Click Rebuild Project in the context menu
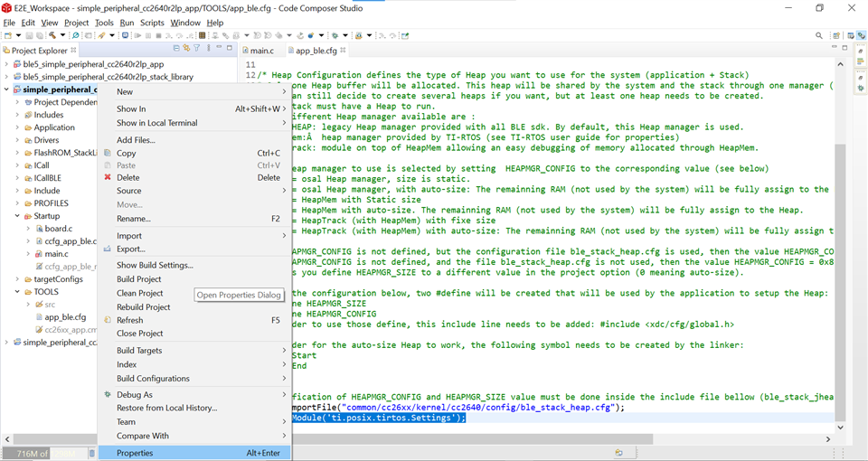Image resolution: width=868 pixels, height=461 pixels. pos(194,306)
